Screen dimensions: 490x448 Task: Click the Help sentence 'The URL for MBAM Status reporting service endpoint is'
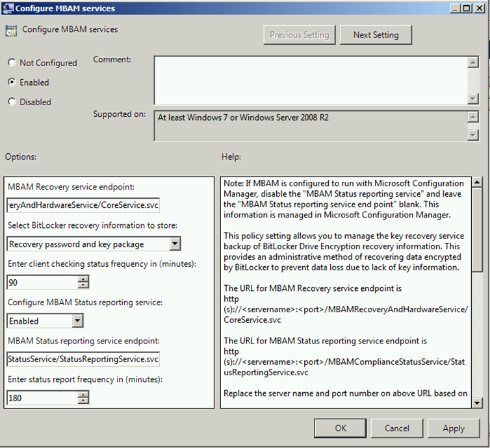(326, 341)
